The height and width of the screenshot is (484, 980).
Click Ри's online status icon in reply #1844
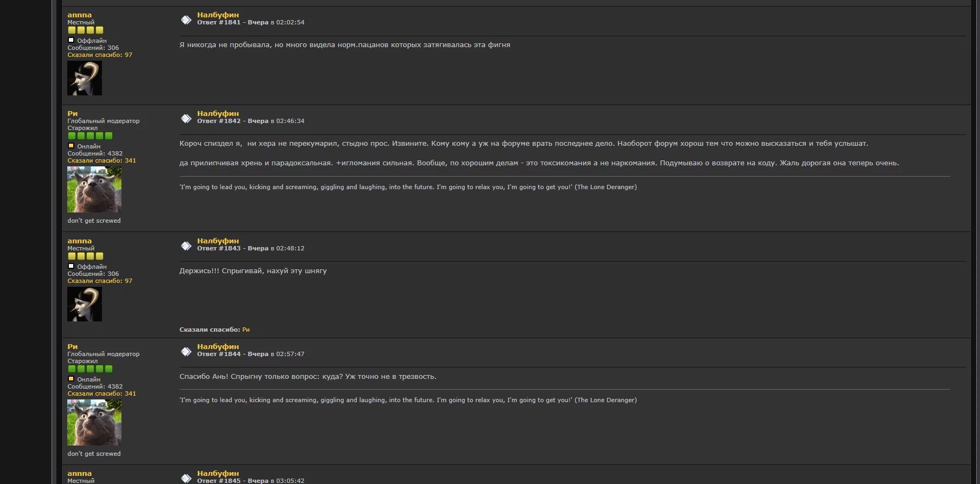click(x=71, y=379)
